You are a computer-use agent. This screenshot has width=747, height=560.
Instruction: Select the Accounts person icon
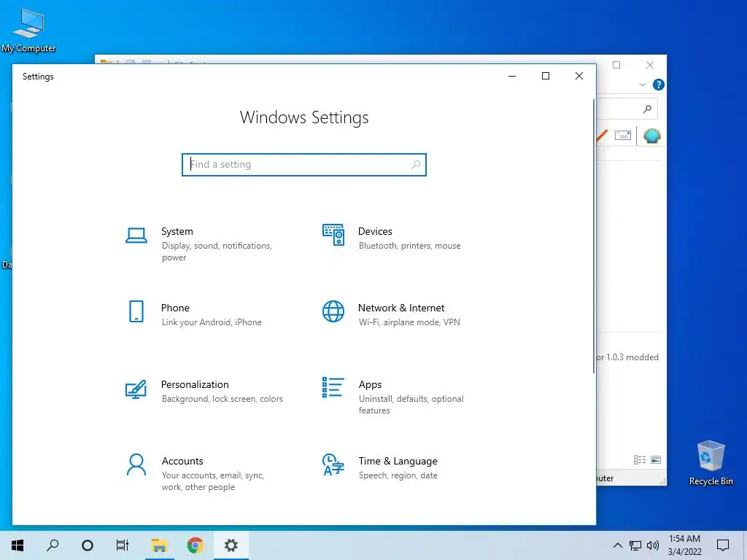pos(136,464)
